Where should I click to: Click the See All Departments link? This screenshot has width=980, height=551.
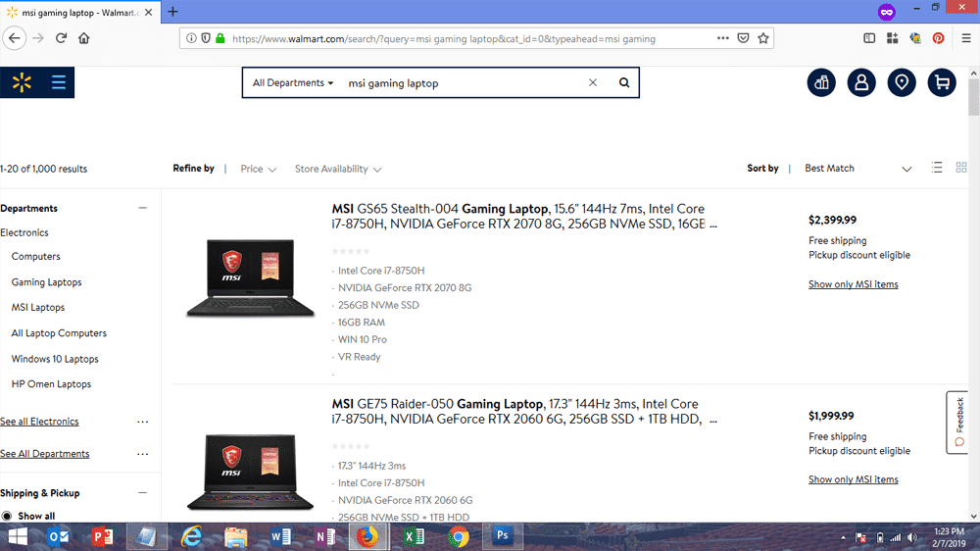tap(44, 453)
